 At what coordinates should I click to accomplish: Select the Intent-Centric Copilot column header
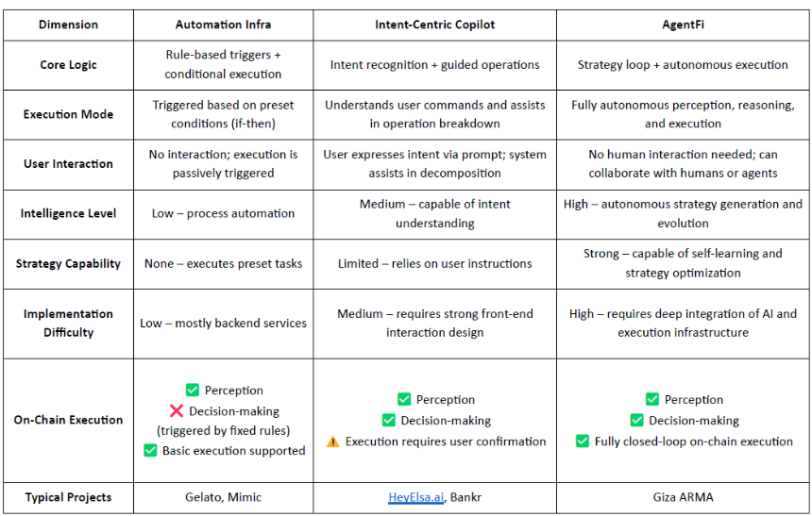point(435,25)
